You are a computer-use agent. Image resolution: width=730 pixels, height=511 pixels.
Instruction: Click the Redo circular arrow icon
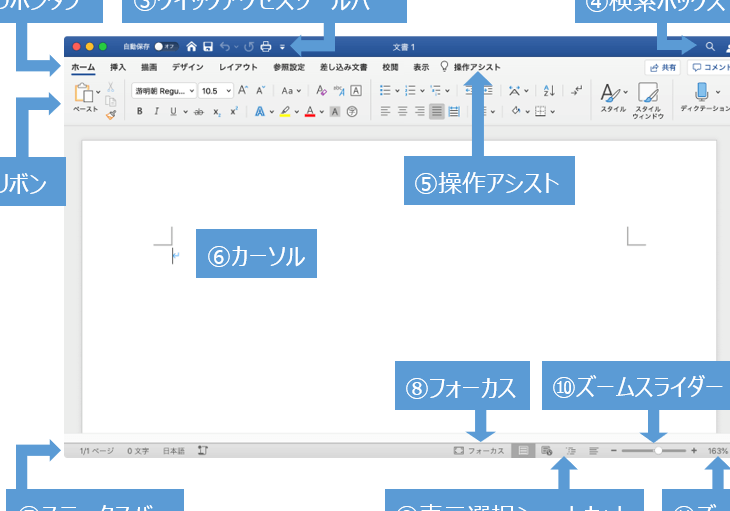point(249,47)
